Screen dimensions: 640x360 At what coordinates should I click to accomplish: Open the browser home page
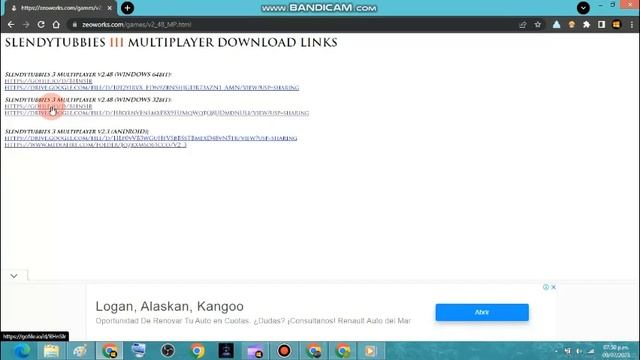[x=56, y=24]
